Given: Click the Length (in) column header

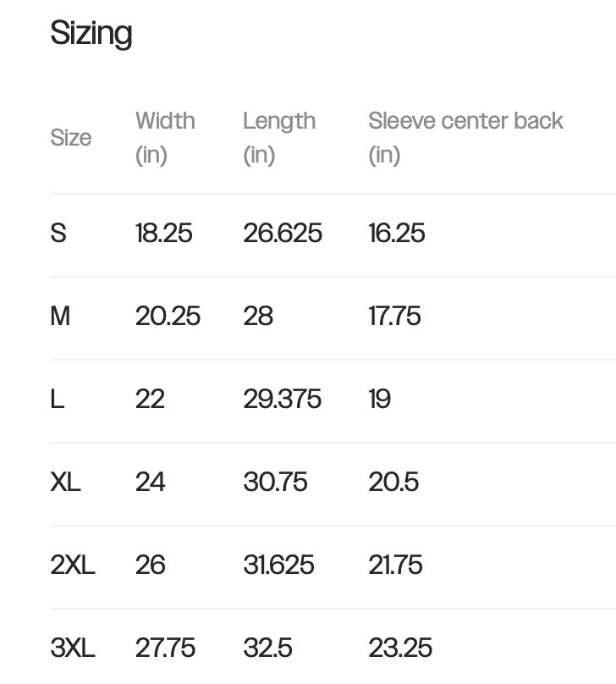Looking at the screenshot, I should (x=279, y=137).
